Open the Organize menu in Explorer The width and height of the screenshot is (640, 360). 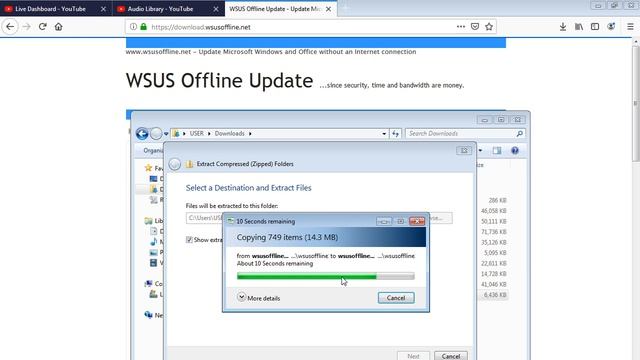[x=153, y=151]
